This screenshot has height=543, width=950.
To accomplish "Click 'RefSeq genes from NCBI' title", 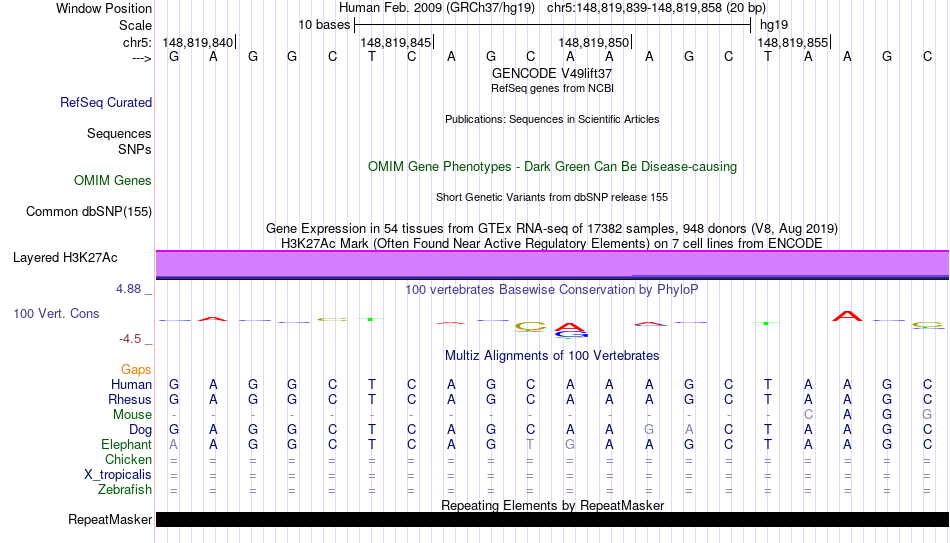I will [x=552, y=88].
